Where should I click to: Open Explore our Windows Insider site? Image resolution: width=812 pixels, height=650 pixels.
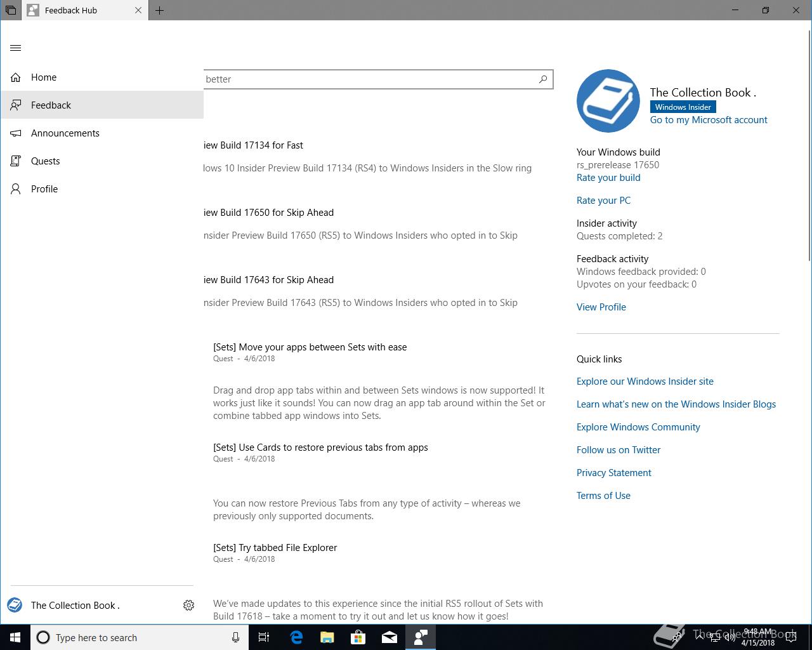tap(645, 381)
